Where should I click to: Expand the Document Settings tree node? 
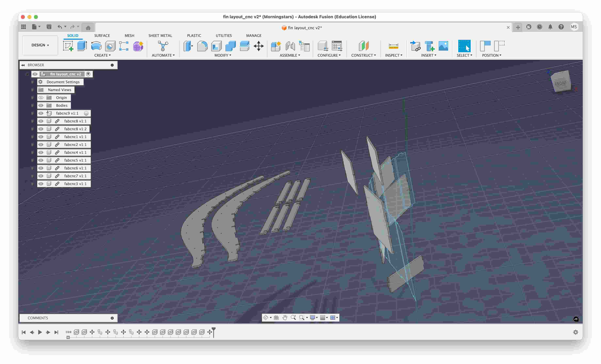click(x=32, y=82)
